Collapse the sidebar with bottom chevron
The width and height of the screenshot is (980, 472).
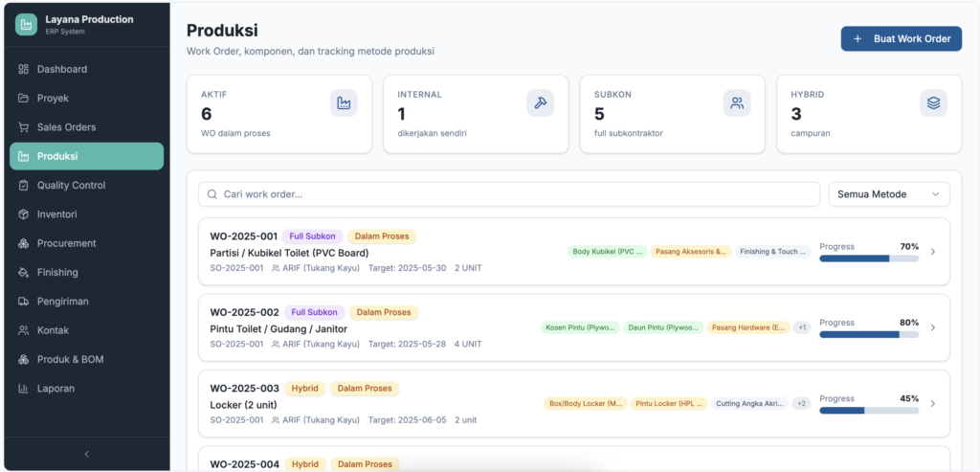tap(87, 454)
